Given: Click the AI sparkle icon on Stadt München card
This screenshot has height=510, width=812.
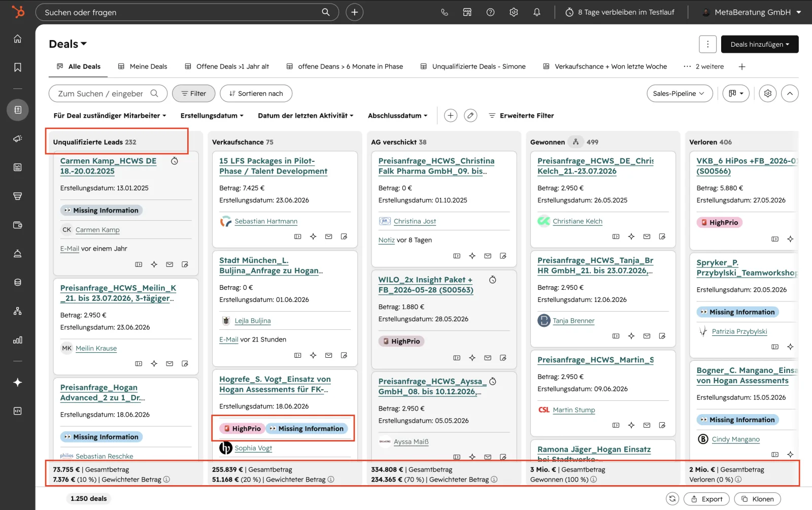Looking at the screenshot, I should [313, 355].
